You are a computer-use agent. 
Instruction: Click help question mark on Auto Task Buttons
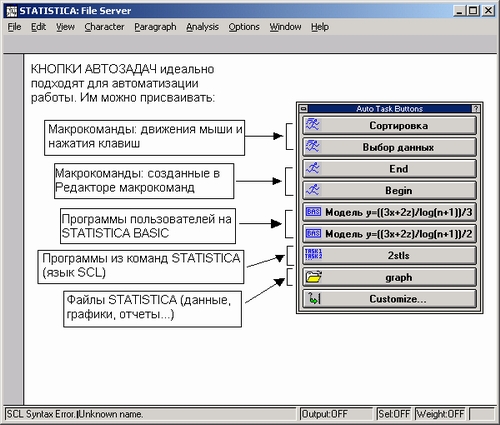[476, 109]
